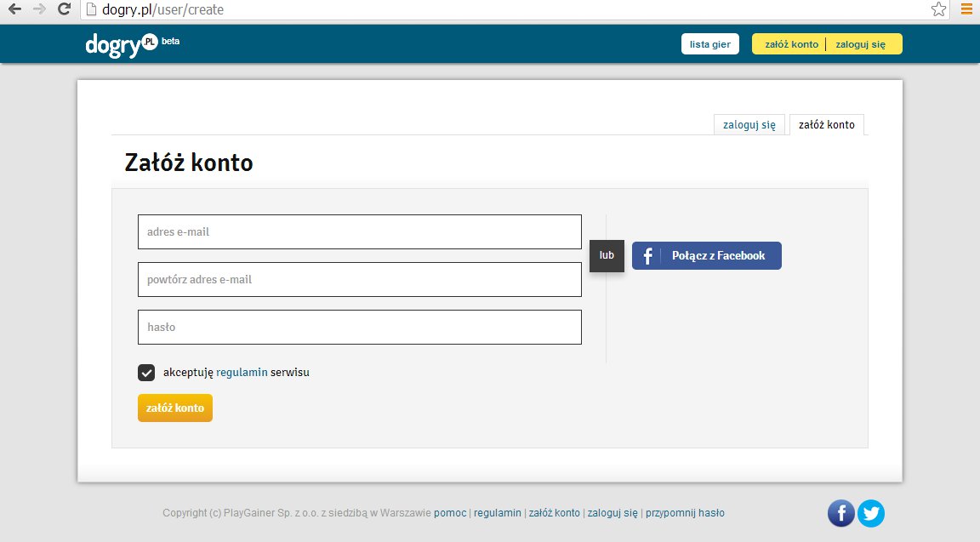Viewport: 980px width, 542px height.
Task: Click the dogry PL logo
Action: coord(122,45)
